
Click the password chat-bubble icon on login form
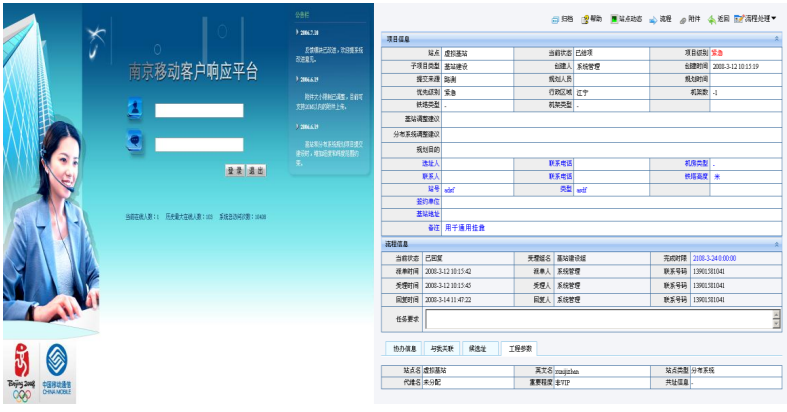(x=135, y=141)
